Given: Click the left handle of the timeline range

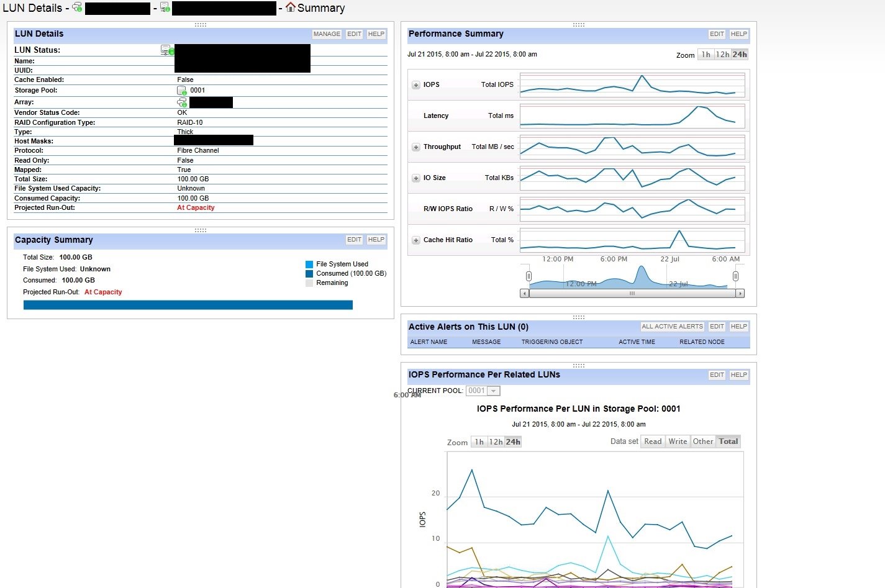Looking at the screenshot, I should (x=529, y=276).
